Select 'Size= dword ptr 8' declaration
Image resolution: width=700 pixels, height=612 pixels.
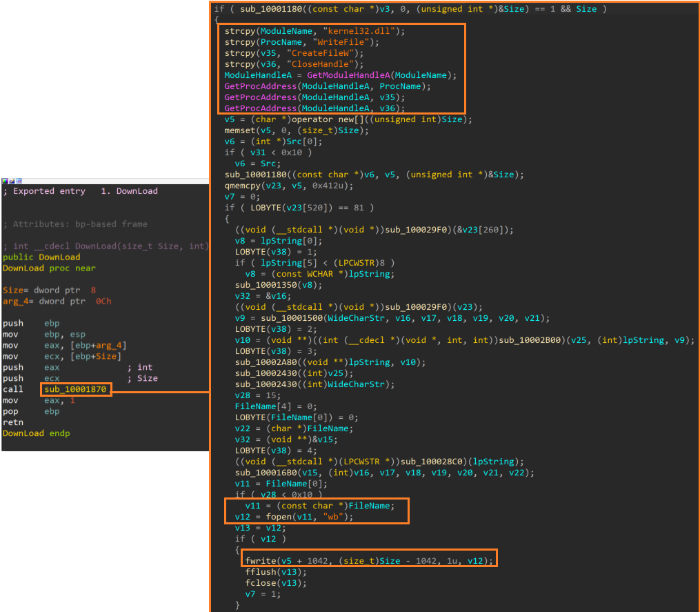pos(49,290)
